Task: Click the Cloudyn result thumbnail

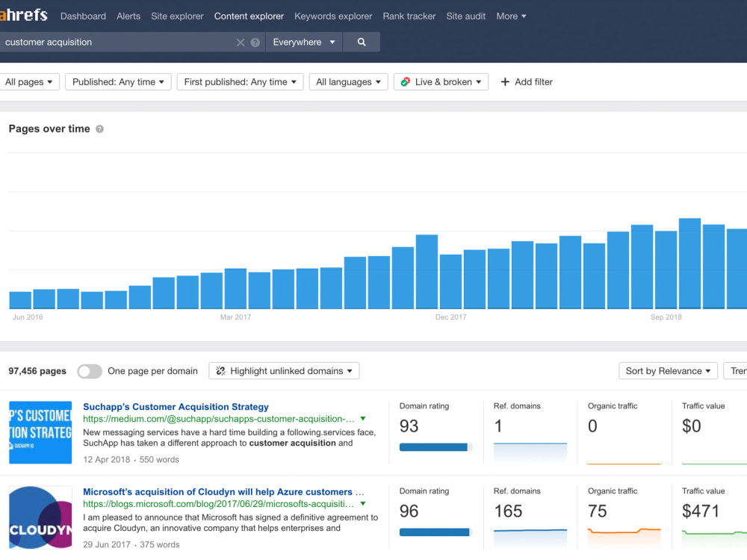Action: 40,517
